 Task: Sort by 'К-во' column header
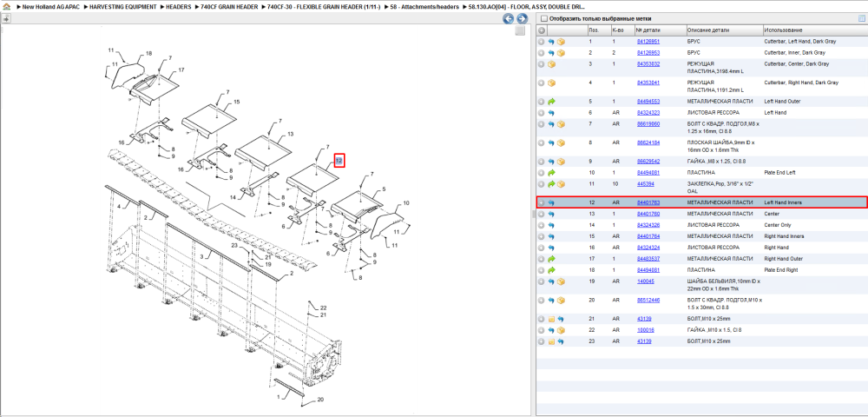click(621, 30)
